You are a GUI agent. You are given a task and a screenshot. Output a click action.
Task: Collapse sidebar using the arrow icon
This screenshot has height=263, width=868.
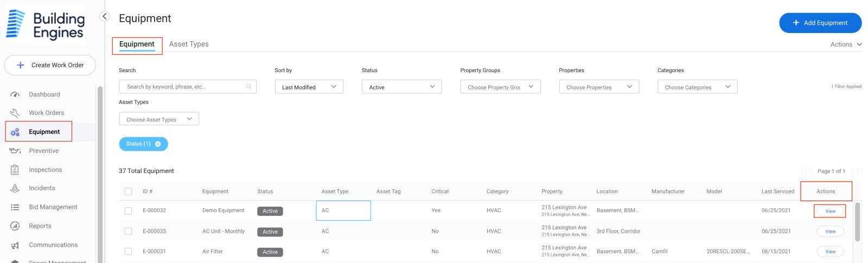[105, 16]
